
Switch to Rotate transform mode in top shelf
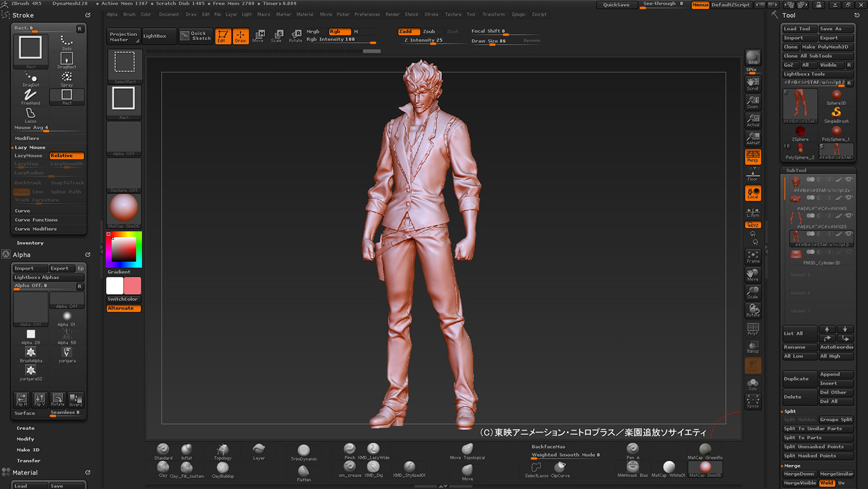pos(296,36)
